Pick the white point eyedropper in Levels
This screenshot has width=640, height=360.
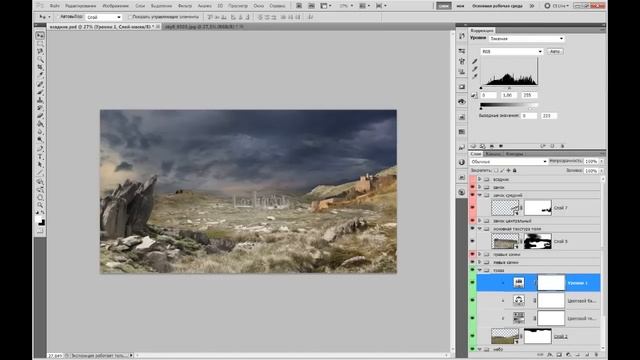pos(475,76)
